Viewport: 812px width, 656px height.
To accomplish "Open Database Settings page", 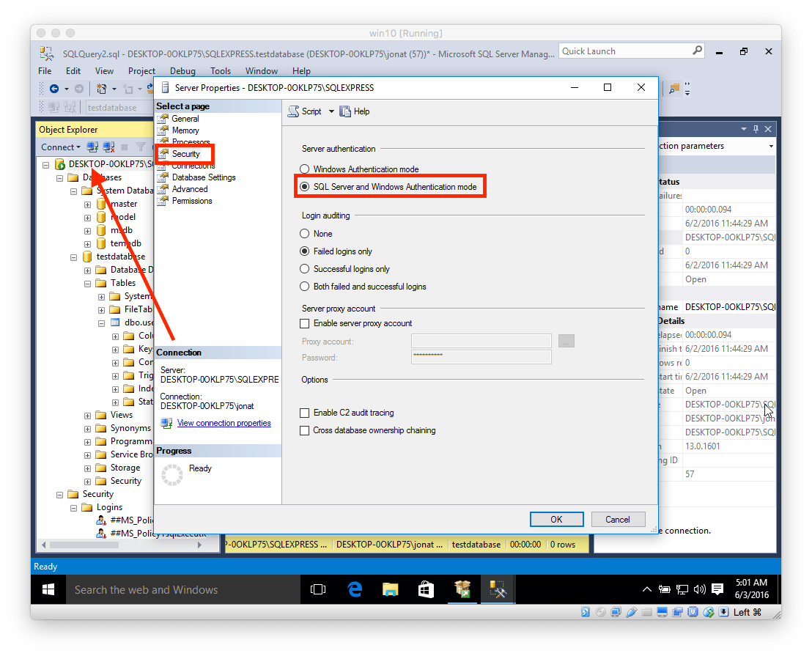I will click(x=204, y=177).
